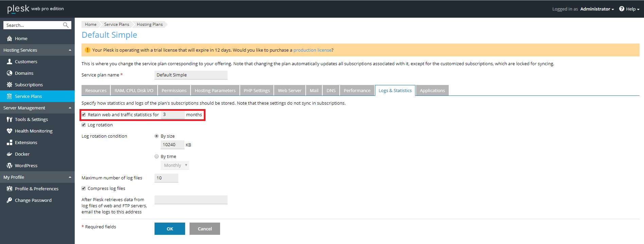
Task: Click the Health Monitoring heart icon
Action: point(10,131)
